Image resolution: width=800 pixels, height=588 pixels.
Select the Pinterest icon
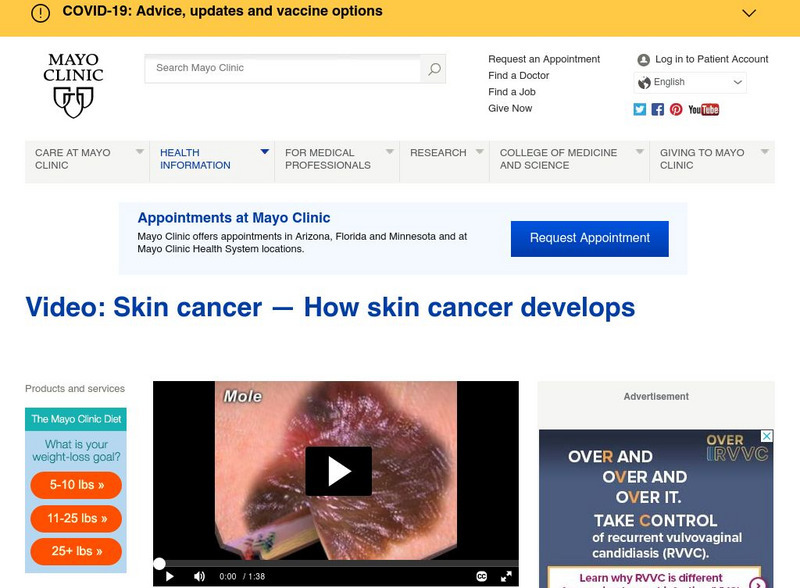click(x=677, y=110)
